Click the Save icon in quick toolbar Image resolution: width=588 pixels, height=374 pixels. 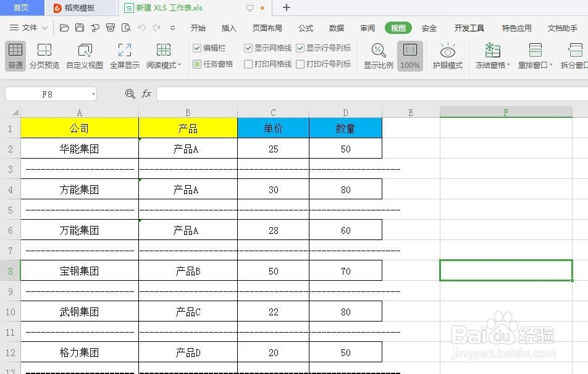click(x=80, y=28)
